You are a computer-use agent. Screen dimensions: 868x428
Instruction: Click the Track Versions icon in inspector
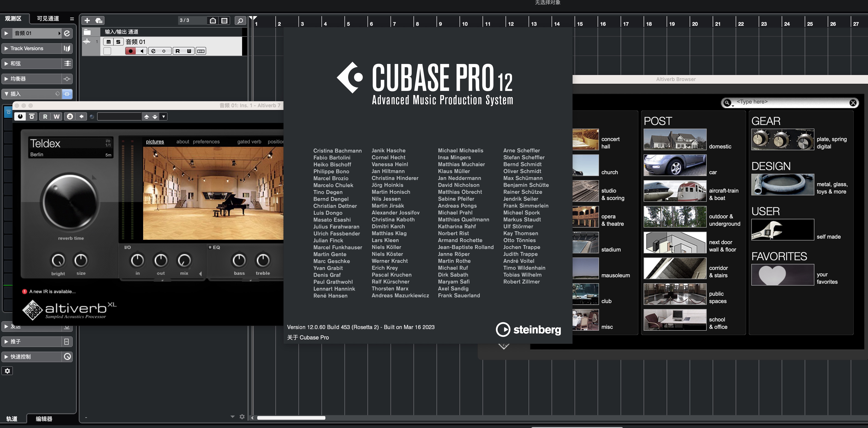(67, 48)
